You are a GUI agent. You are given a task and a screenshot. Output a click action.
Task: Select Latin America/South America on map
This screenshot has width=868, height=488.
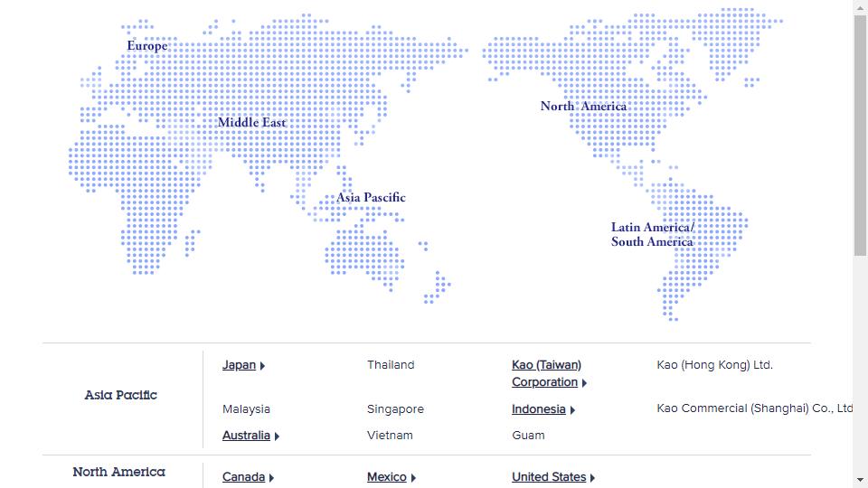[652, 235]
